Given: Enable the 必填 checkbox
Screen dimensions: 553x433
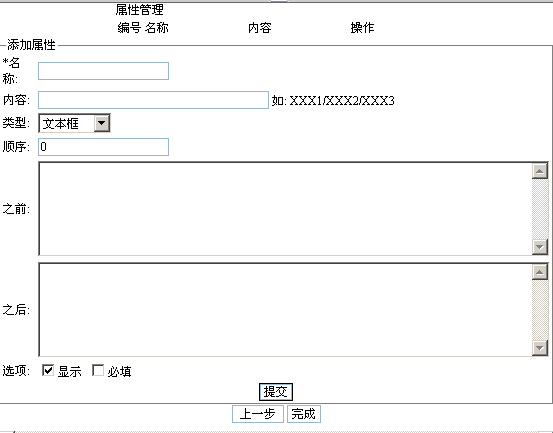Looking at the screenshot, I should click(x=98, y=370).
